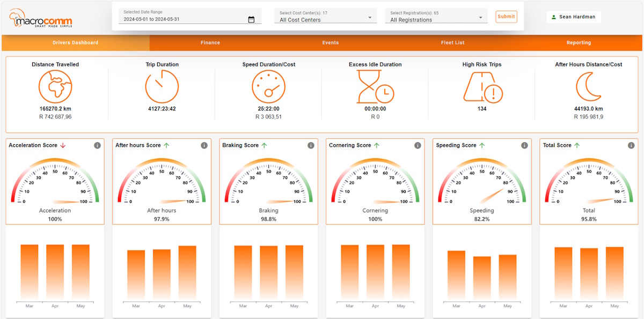Switch to the Finance tab
The width and height of the screenshot is (644, 319).
tap(210, 43)
